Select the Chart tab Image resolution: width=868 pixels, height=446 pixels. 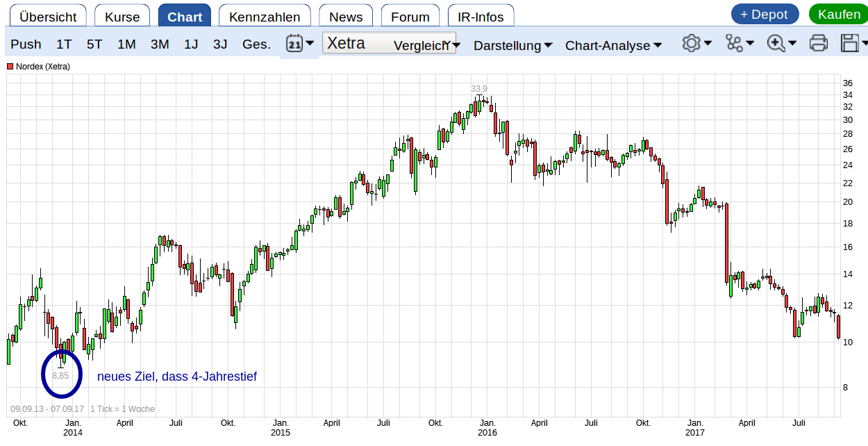185,16
